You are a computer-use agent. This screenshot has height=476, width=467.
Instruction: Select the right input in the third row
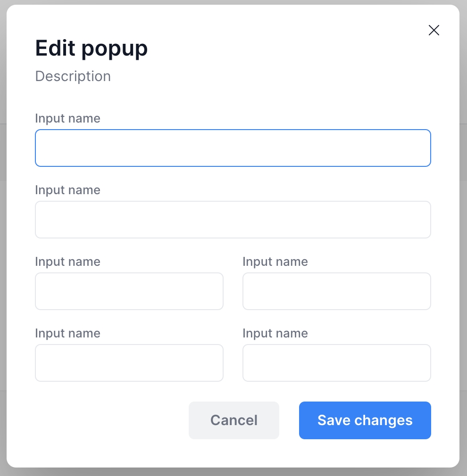pos(336,291)
